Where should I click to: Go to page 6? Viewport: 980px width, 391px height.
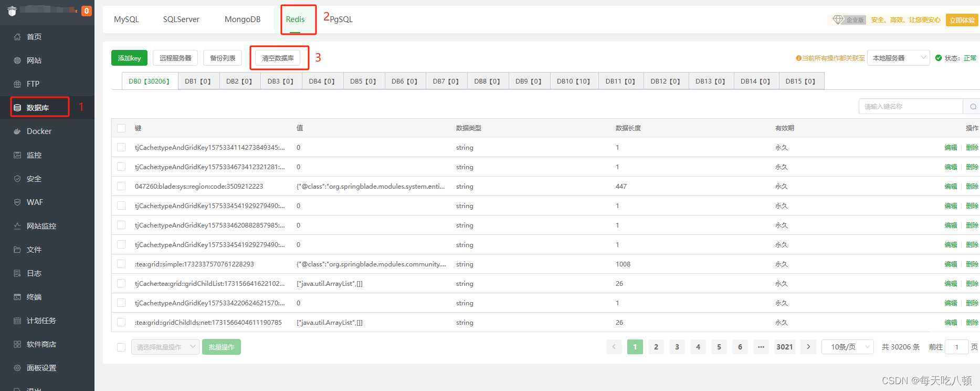coord(740,347)
